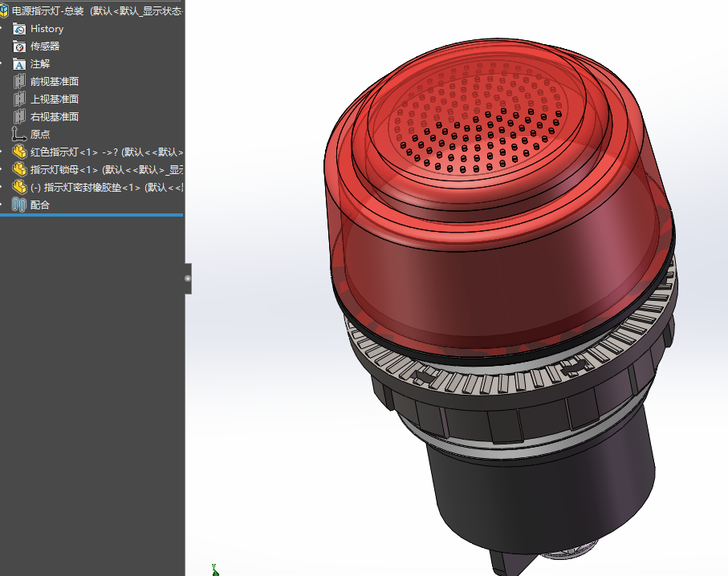728x576 pixels.
Task: Expand the 注解 node arrow
Action: click(x=2, y=64)
